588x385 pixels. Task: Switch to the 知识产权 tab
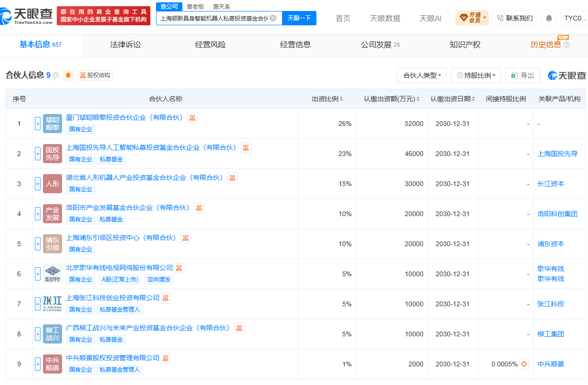tap(465, 45)
